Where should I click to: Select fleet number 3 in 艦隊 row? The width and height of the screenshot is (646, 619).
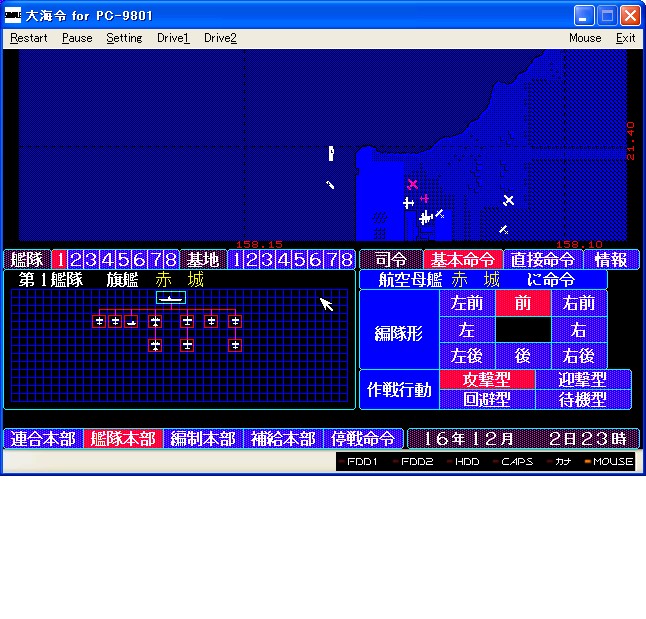pyautogui.click(x=91, y=260)
